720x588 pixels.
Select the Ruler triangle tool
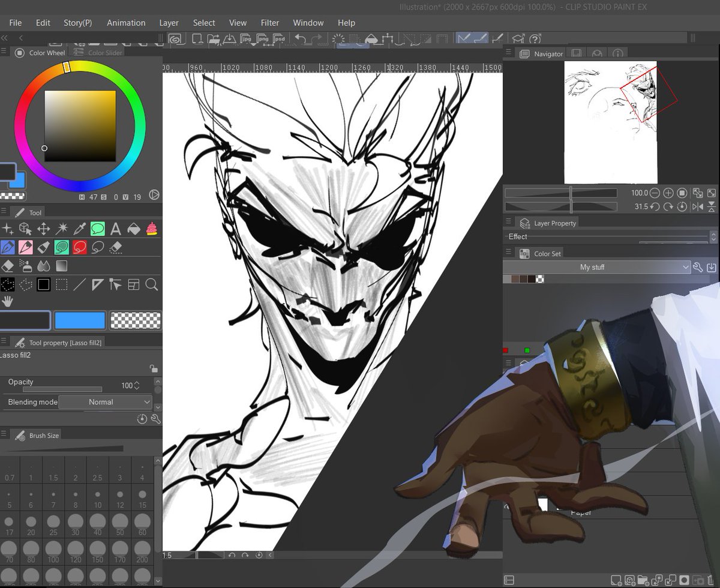point(97,284)
